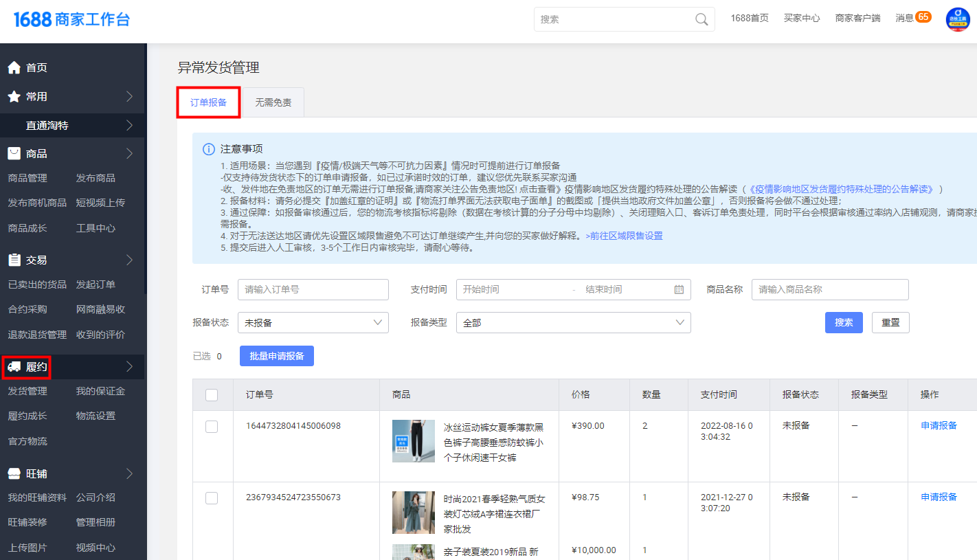977x560 pixels.
Task: Check the box for order 2367934524723550673
Action: [212, 498]
